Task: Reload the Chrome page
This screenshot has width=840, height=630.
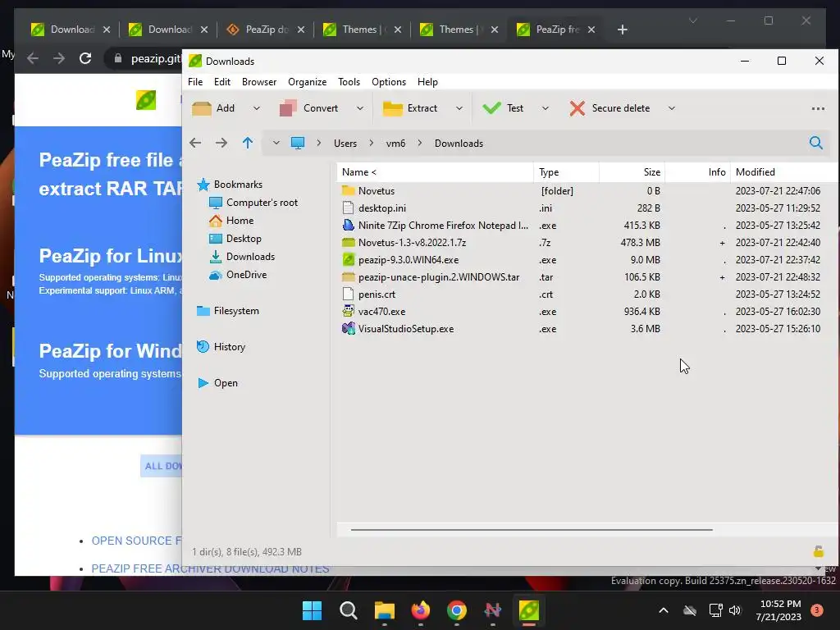Action: (85, 58)
